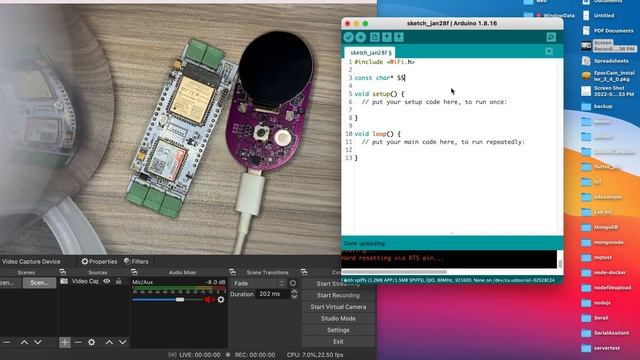Viewport: 640px width, 360px height.
Task: Open the nodejs desktop folder
Action: click(596, 302)
